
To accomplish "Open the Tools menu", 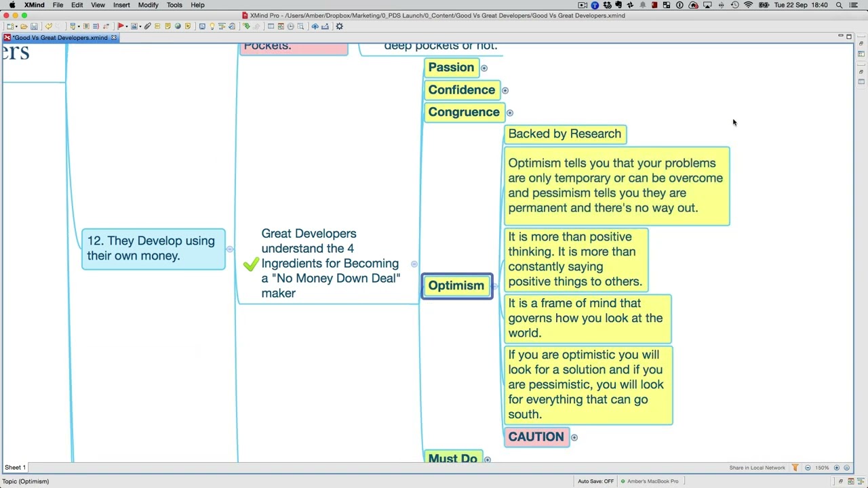I will (174, 5).
